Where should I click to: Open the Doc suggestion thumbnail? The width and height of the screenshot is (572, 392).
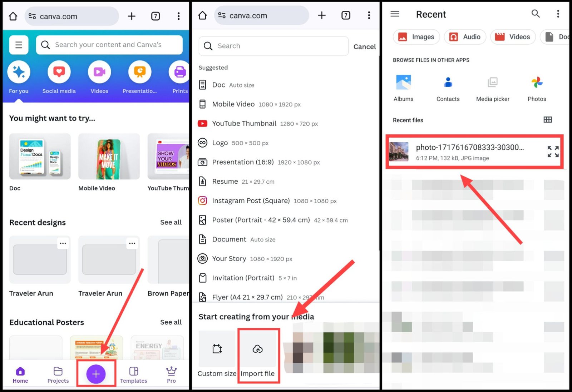click(40, 157)
